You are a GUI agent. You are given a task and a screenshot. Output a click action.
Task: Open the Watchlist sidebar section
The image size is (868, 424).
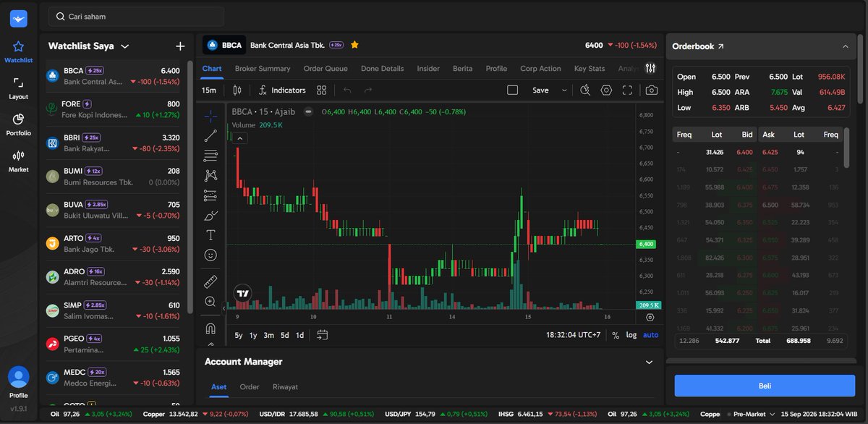point(18,52)
